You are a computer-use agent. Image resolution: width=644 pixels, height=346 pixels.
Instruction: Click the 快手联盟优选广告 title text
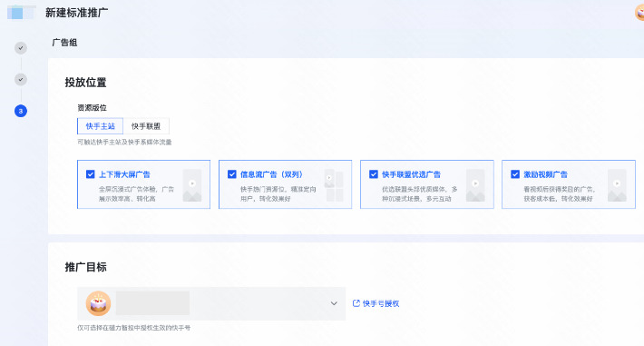point(411,174)
